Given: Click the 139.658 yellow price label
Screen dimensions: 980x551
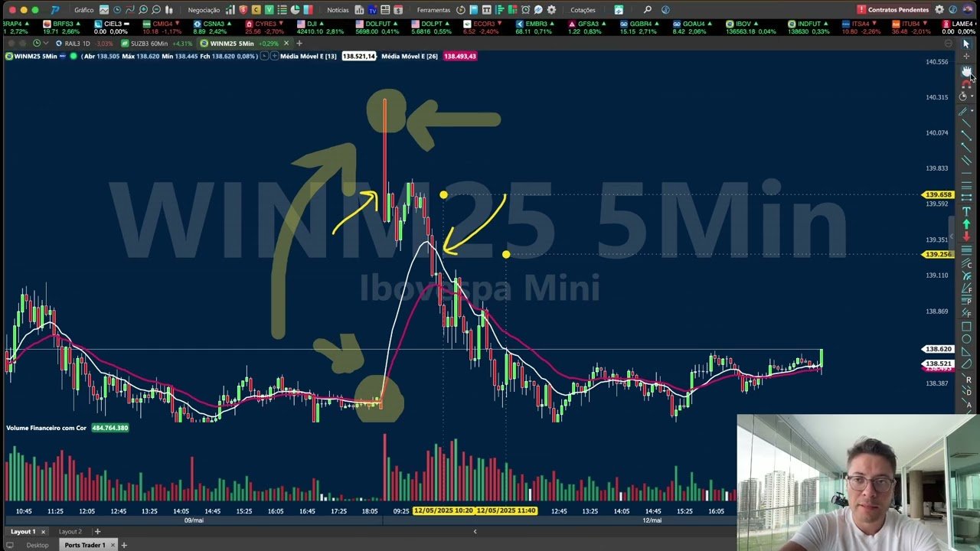Looking at the screenshot, I should (x=939, y=194).
